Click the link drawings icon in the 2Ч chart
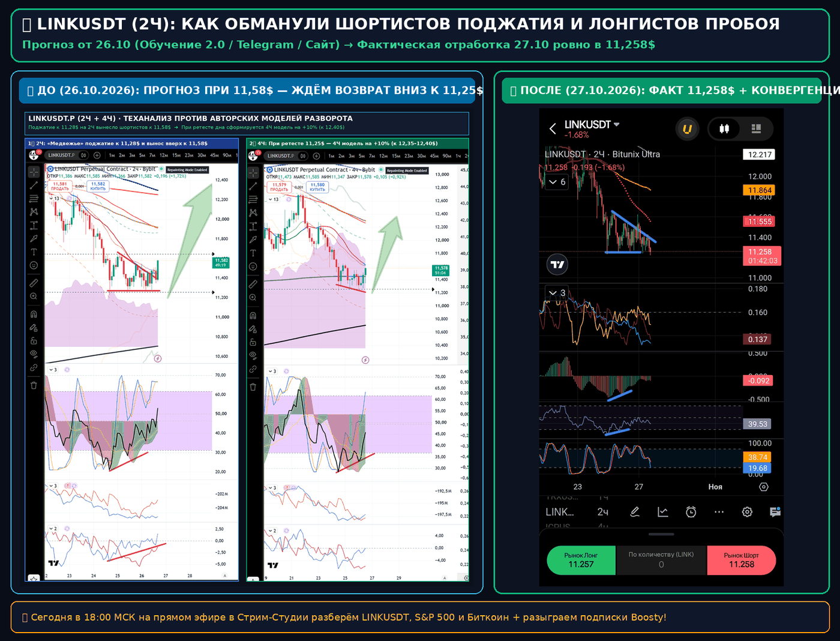The image size is (840, 641). tap(34, 367)
